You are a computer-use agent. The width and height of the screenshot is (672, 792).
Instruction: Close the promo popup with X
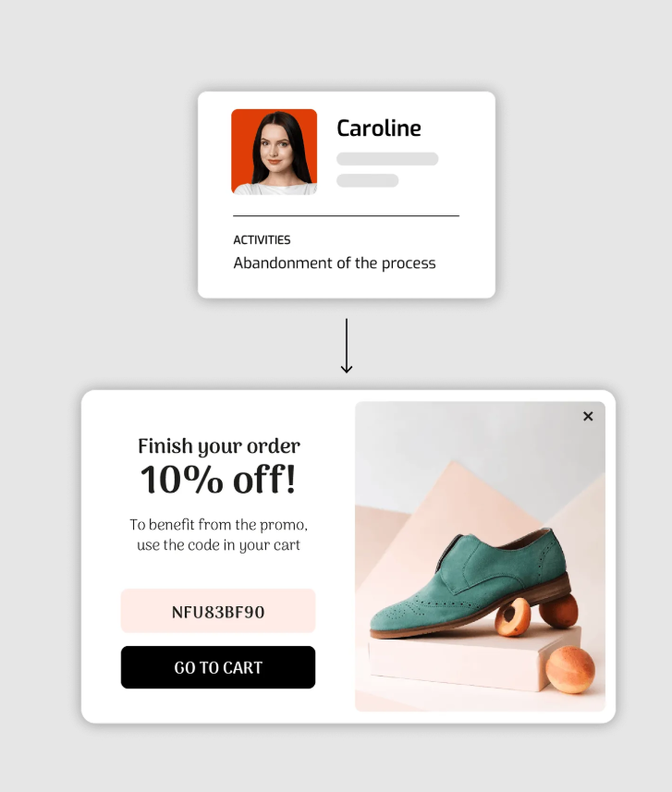click(588, 416)
